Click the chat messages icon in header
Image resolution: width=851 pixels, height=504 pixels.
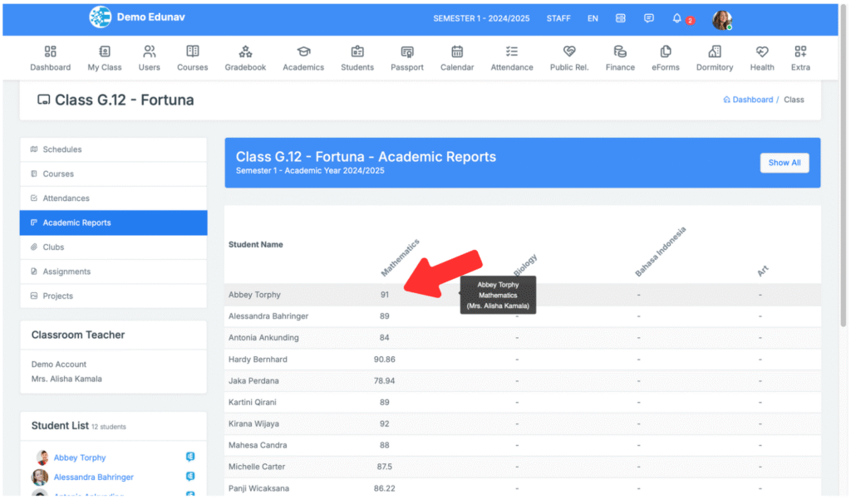click(x=649, y=18)
